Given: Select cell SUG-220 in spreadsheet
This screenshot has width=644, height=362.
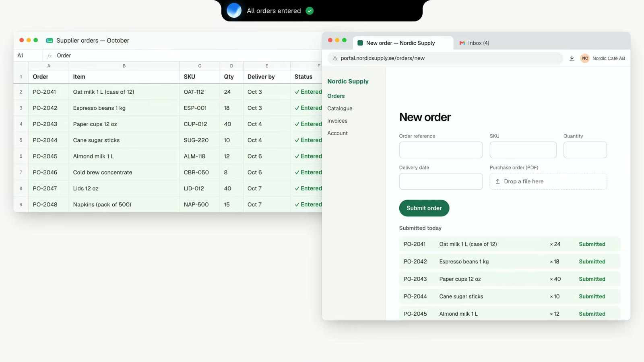Looking at the screenshot, I should pos(200,140).
